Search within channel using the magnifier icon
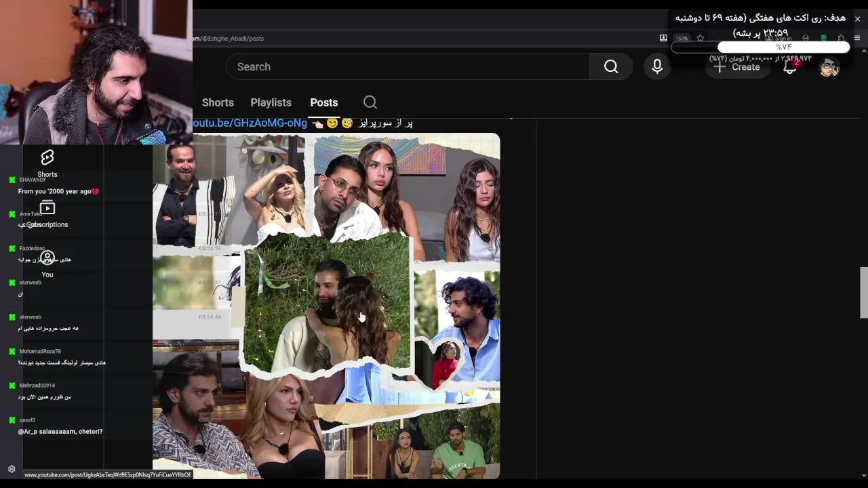This screenshot has width=868, height=488. coord(370,102)
